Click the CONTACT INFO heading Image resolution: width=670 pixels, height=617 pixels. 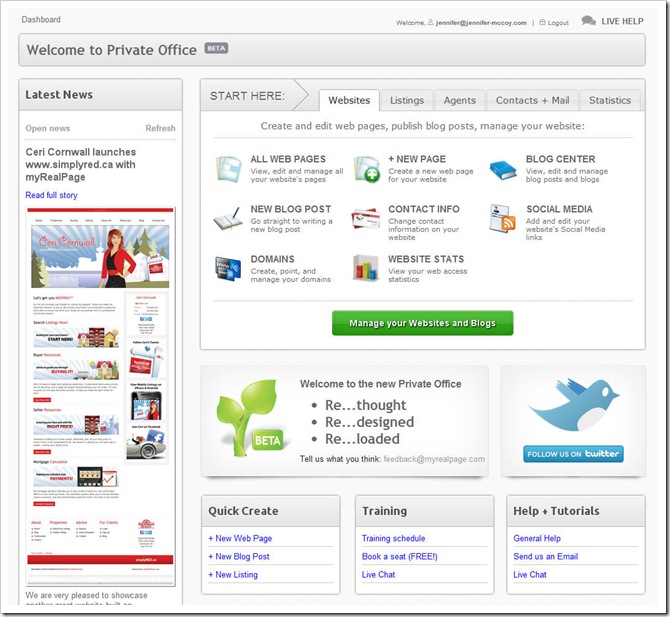[423, 209]
